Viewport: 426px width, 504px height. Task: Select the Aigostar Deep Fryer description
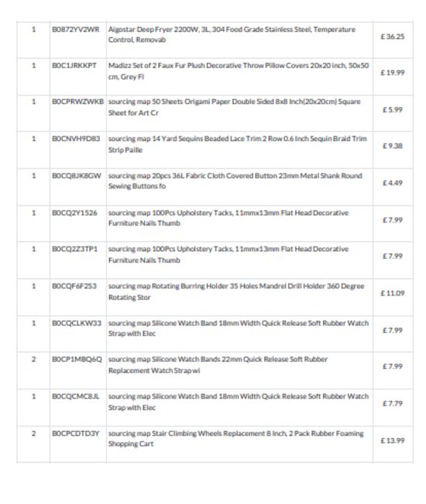pos(232,35)
